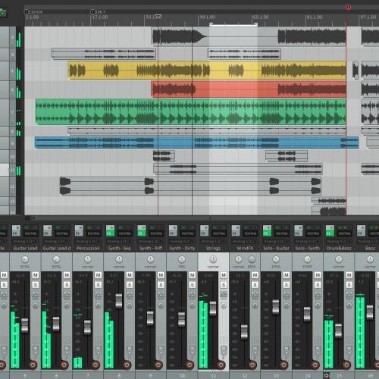
Task: Open the envelope icon on the Strings strip
Action: [224, 295]
